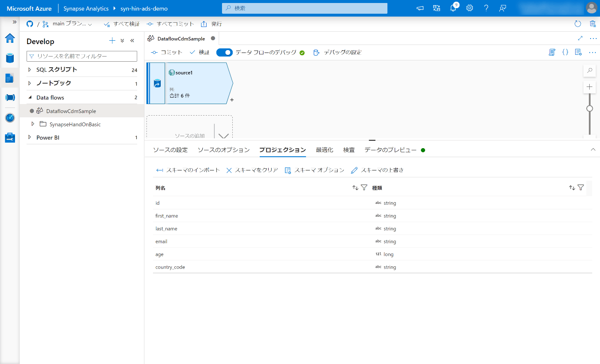Screen dimensions: 600x364
Task: Focus the top search box (検索)
Action: (x=305, y=8)
